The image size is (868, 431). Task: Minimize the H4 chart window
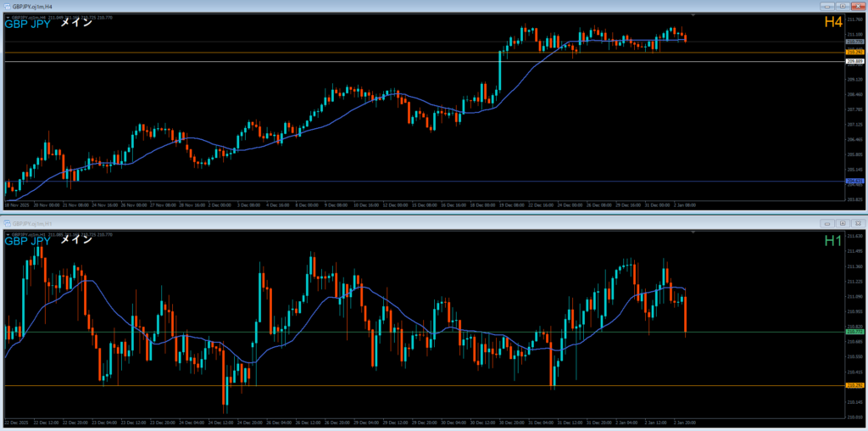point(828,6)
